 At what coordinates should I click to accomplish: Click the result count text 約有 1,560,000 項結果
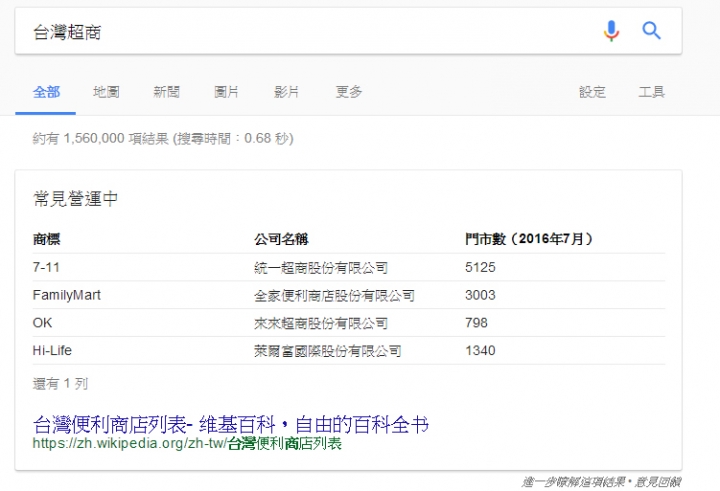click(101, 138)
